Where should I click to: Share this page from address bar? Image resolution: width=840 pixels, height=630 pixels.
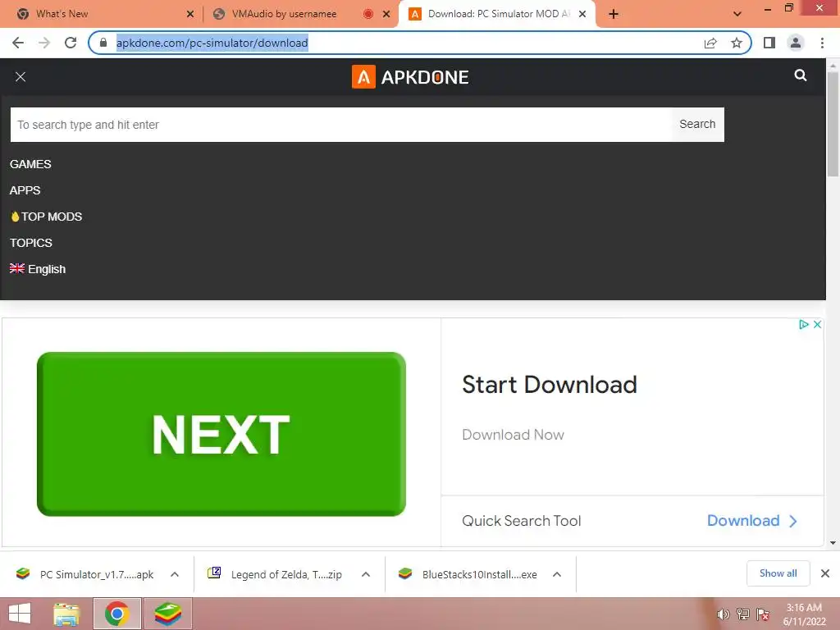(x=710, y=43)
